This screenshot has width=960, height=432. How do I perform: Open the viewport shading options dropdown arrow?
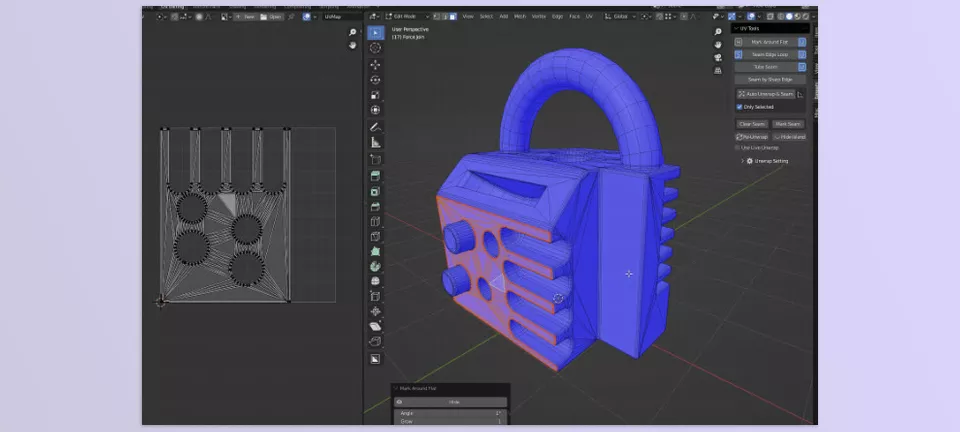coord(812,17)
